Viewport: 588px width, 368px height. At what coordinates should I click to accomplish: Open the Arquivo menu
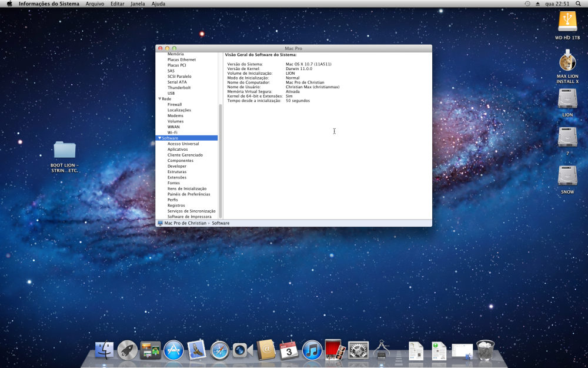pyautogui.click(x=95, y=4)
